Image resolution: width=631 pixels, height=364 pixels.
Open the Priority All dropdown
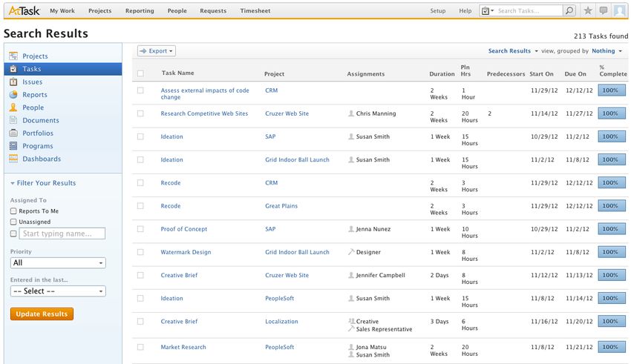pos(58,262)
